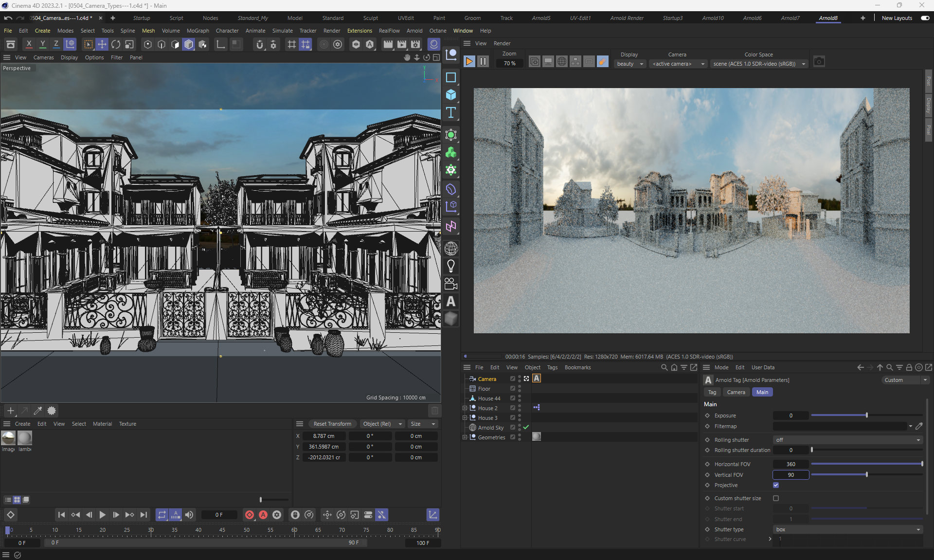Select the Camera object icon in sidebar
This screenshot has width=934, height=560.
[x=451, y=284]
